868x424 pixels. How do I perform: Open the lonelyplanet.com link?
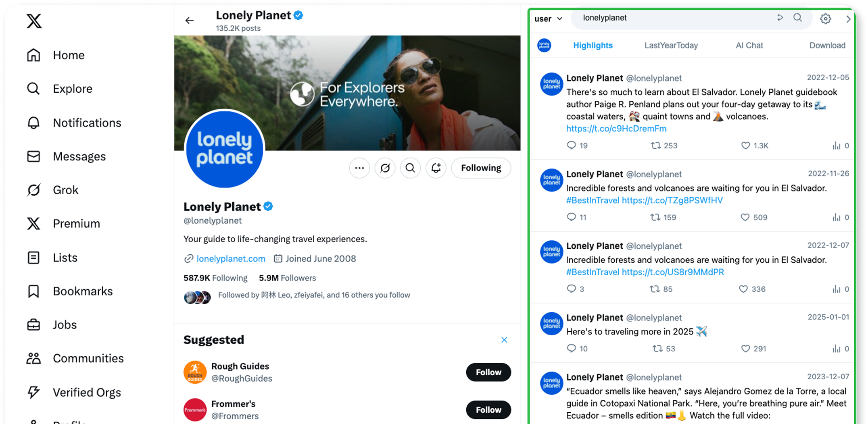point(231,259)
